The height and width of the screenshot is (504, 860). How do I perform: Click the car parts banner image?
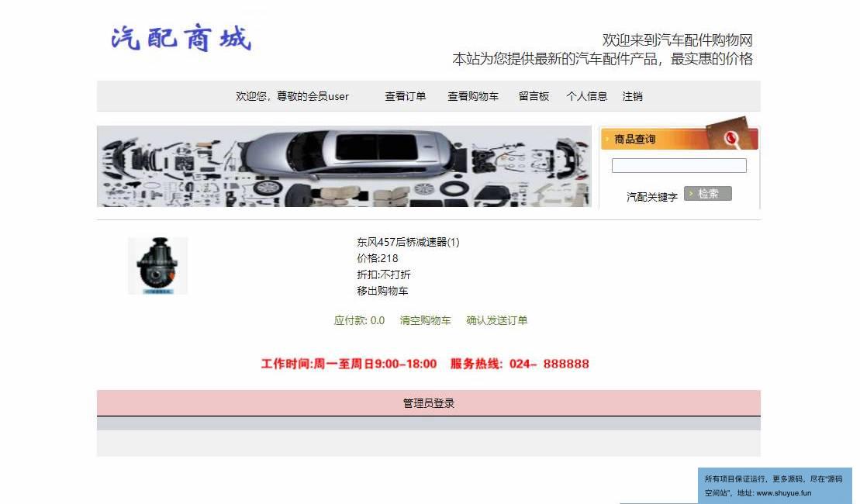[344, 166]
